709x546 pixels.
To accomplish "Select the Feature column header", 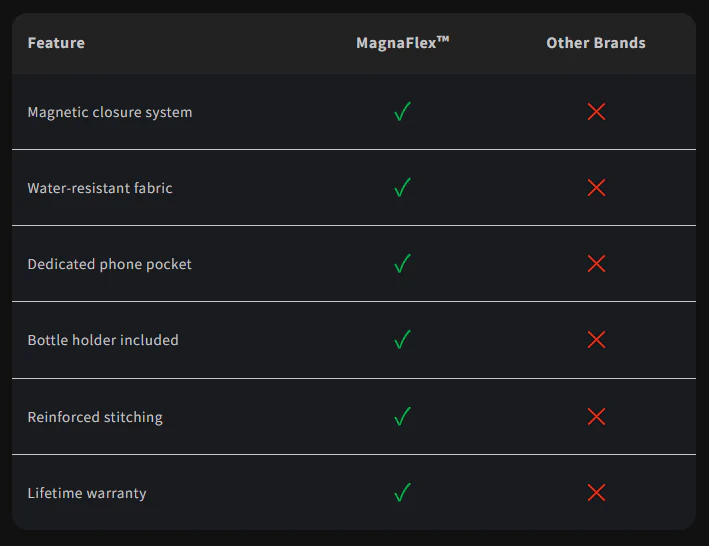I will (56, 43).
